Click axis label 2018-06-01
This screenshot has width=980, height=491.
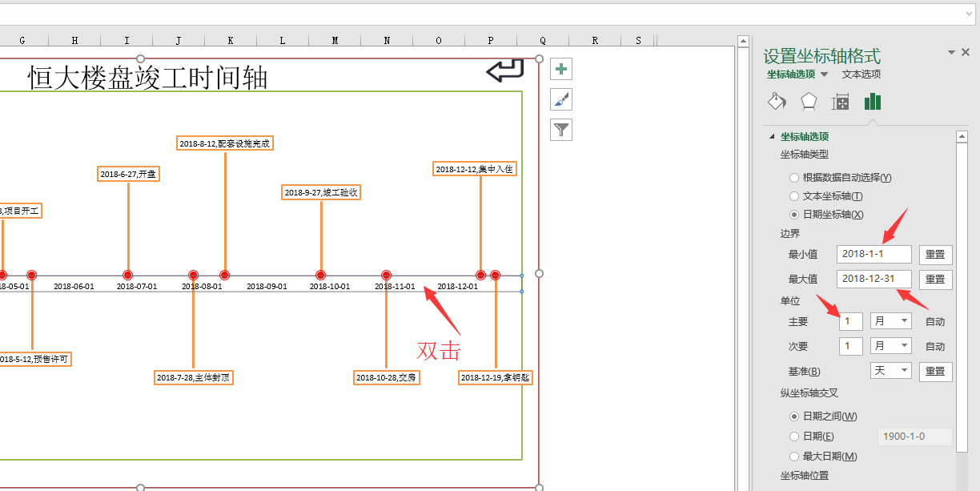pos(74,286)
